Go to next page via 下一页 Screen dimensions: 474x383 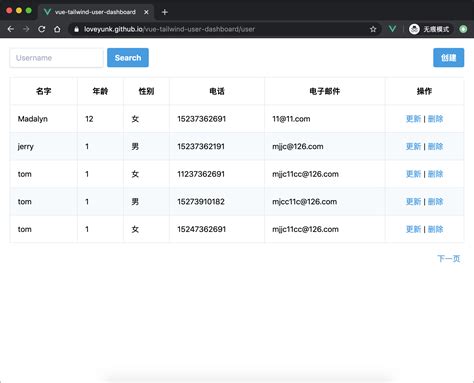[x=449, y=259]
